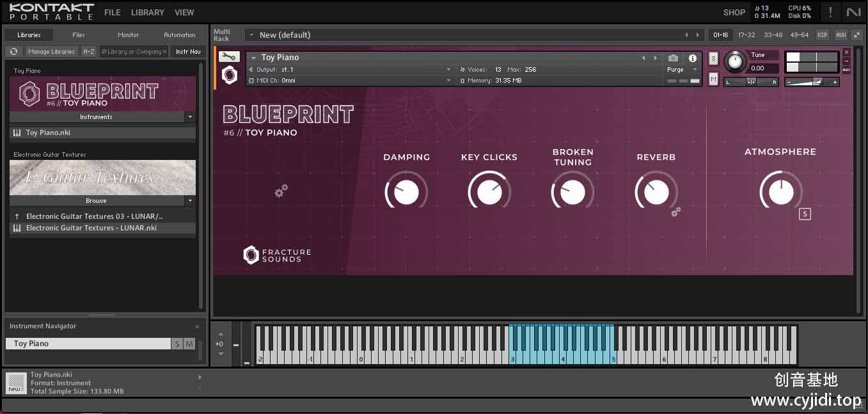Toggle A-Z library sorting
868x414 pixels.
coord(89,51)
